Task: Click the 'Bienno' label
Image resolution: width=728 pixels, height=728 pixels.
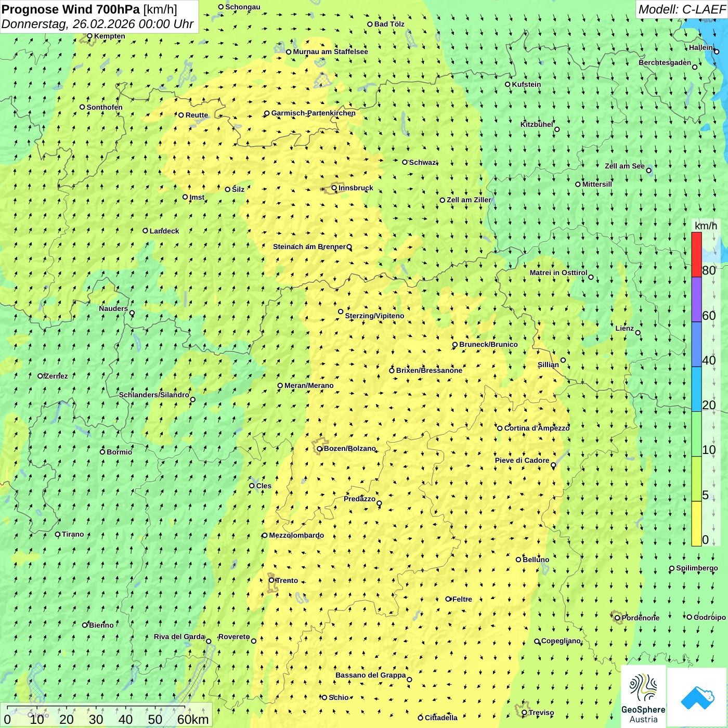Action: (101, 625)
